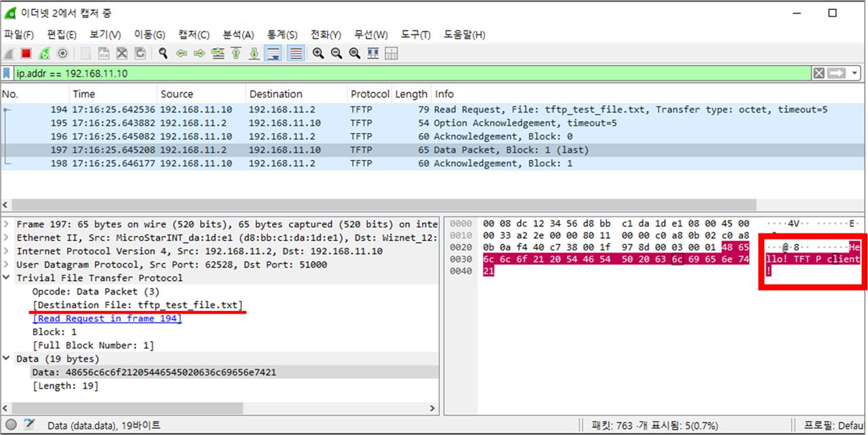Open the 무선(W) menu
868x435 pixels.
[370, 35]
